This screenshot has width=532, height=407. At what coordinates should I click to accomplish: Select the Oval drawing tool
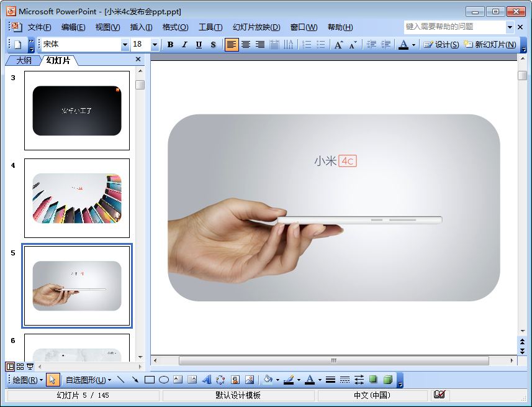pos(163,380)
